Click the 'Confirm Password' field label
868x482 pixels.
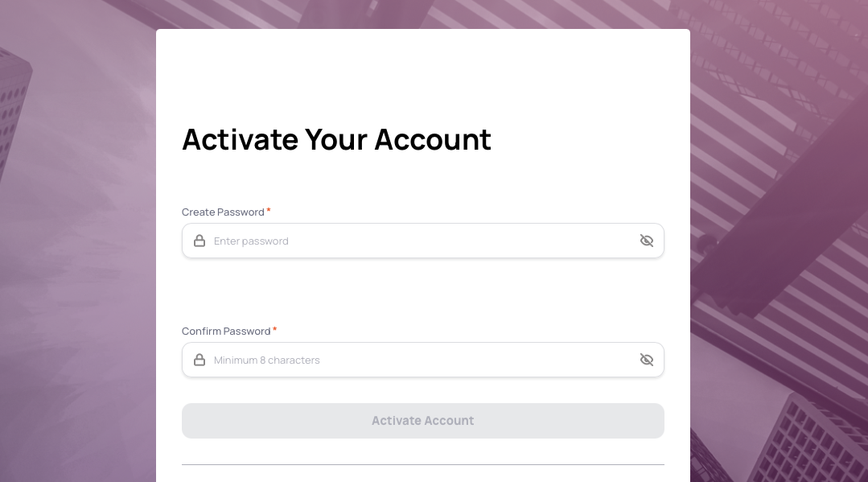click(226, 332)
